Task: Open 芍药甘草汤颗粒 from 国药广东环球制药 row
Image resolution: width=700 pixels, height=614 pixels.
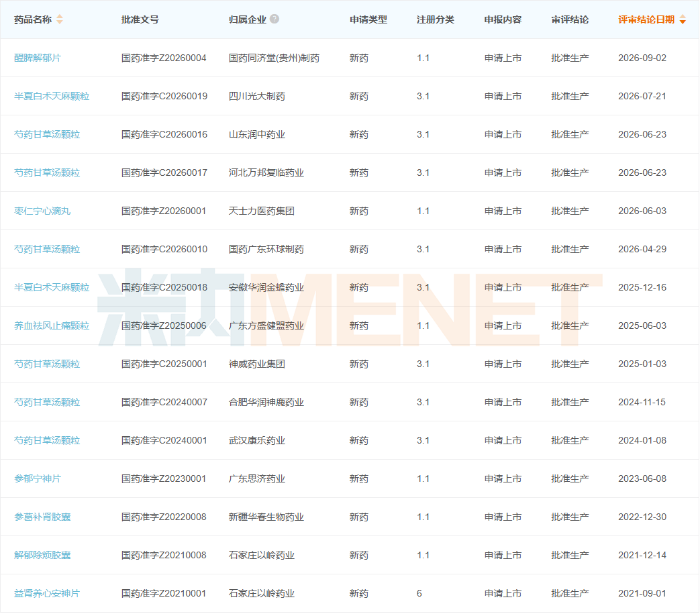Action: click(x=47, y=250)
